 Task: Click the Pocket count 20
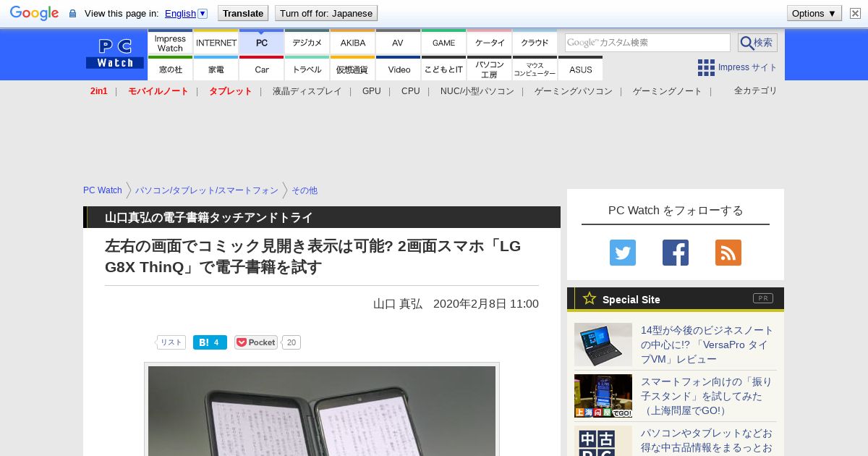[291, 342]
